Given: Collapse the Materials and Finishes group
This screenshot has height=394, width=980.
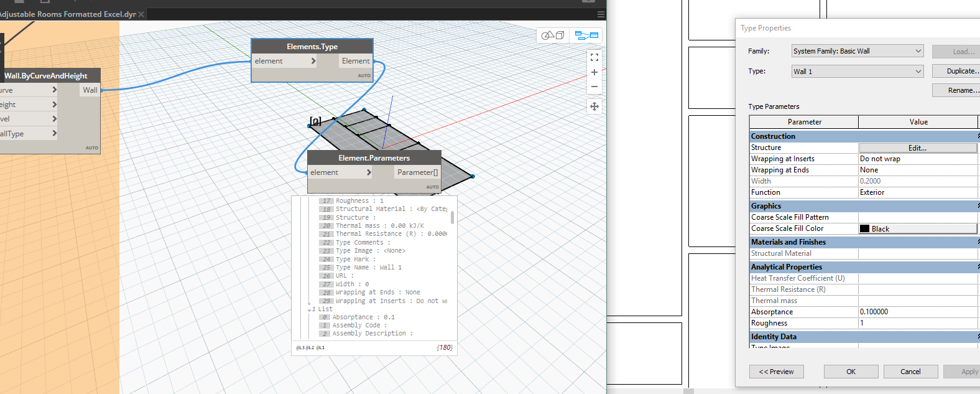Looking at the screenshot, I should (864, 242).
